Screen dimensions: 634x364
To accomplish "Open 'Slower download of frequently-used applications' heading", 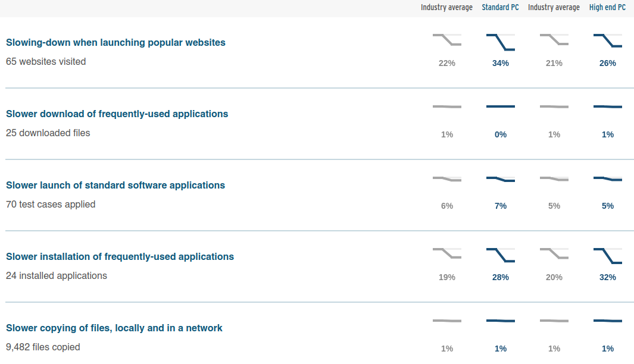I will [117, 114].
